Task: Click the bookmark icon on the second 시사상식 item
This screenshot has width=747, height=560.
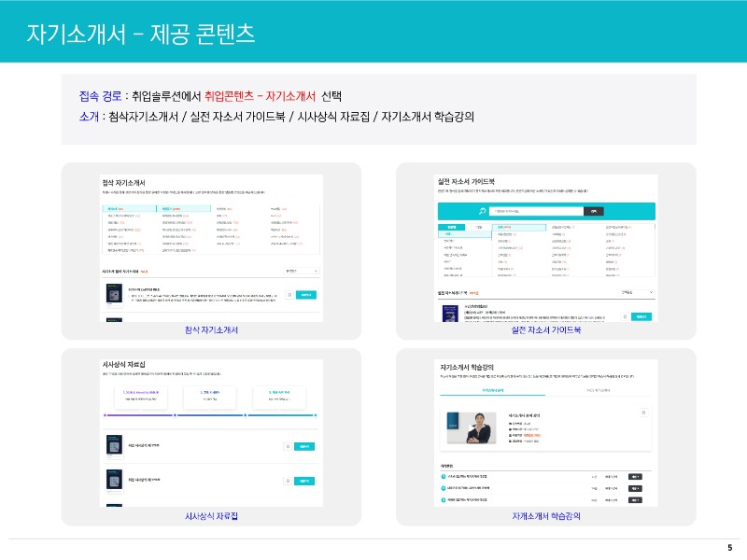Action: pos(286,481)
